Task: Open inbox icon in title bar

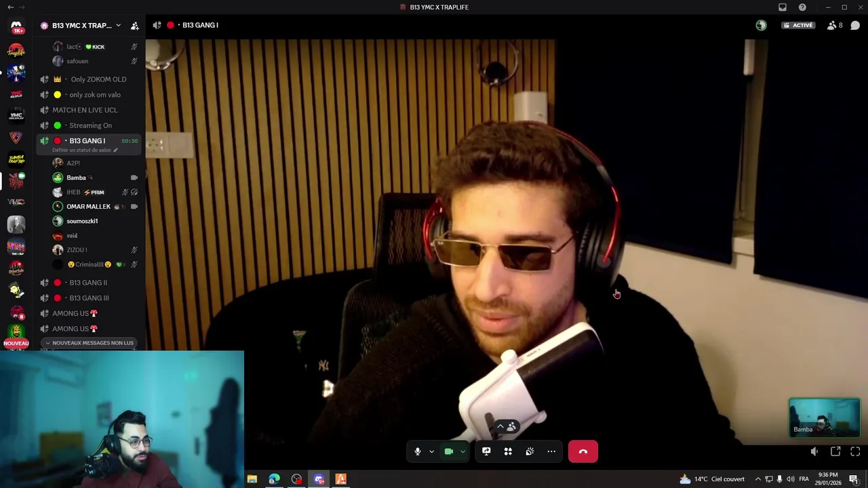Action: click(x=783, y=7)
